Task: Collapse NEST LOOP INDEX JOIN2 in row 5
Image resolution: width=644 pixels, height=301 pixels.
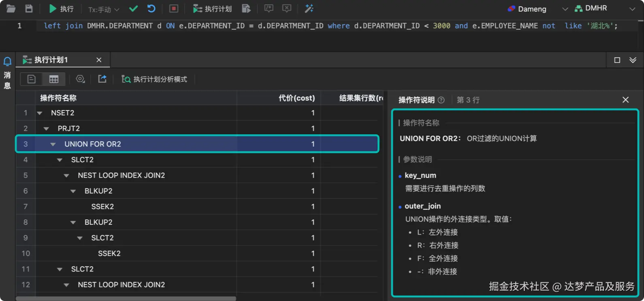Action: coord(66,176)
